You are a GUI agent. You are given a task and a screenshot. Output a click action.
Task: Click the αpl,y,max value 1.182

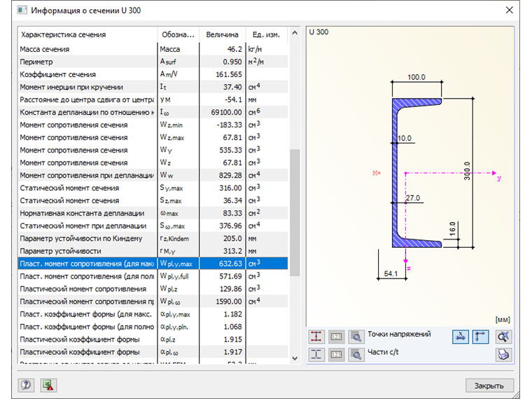click(x=222, y=314)
